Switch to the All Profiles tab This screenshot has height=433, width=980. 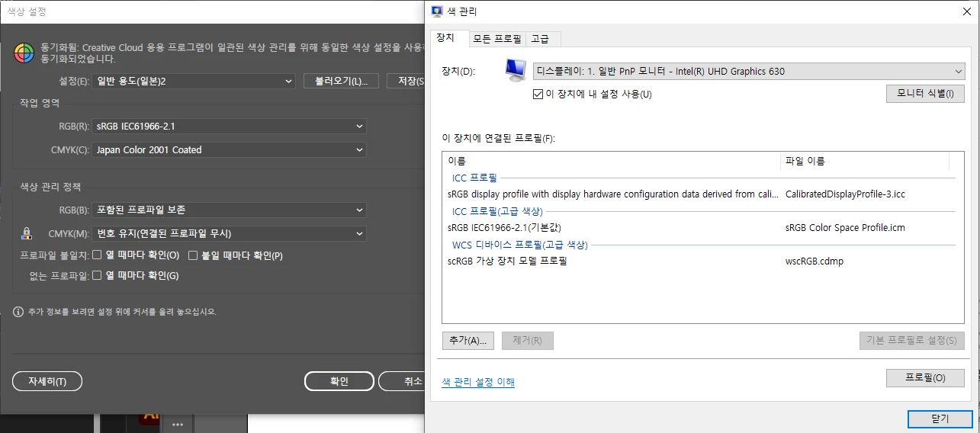click(x=496, y=38)
